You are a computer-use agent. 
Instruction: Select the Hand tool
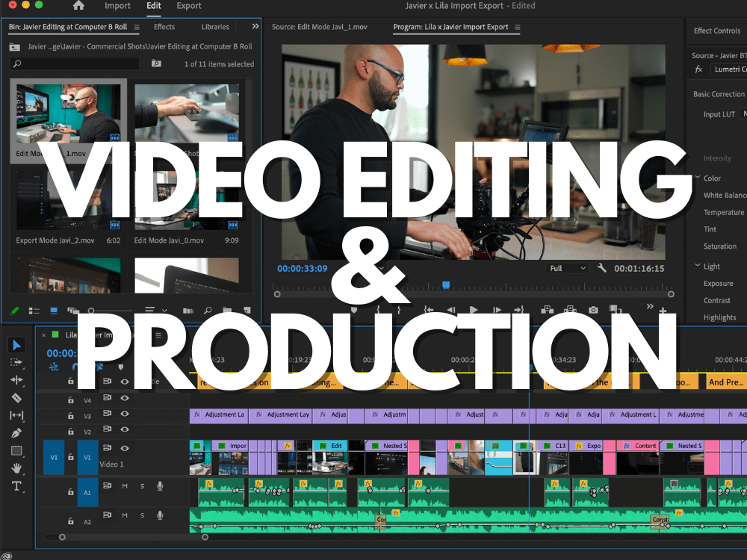click(x=16, y=468)
